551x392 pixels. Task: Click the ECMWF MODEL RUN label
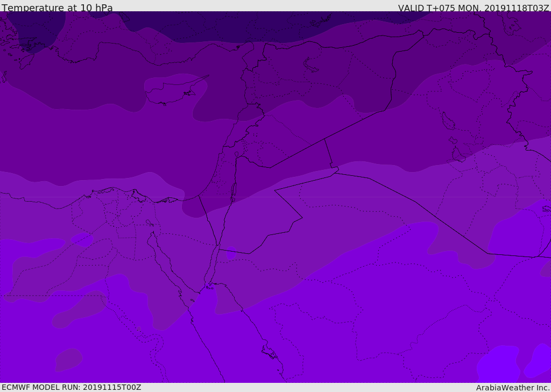(x=71, y=387)
